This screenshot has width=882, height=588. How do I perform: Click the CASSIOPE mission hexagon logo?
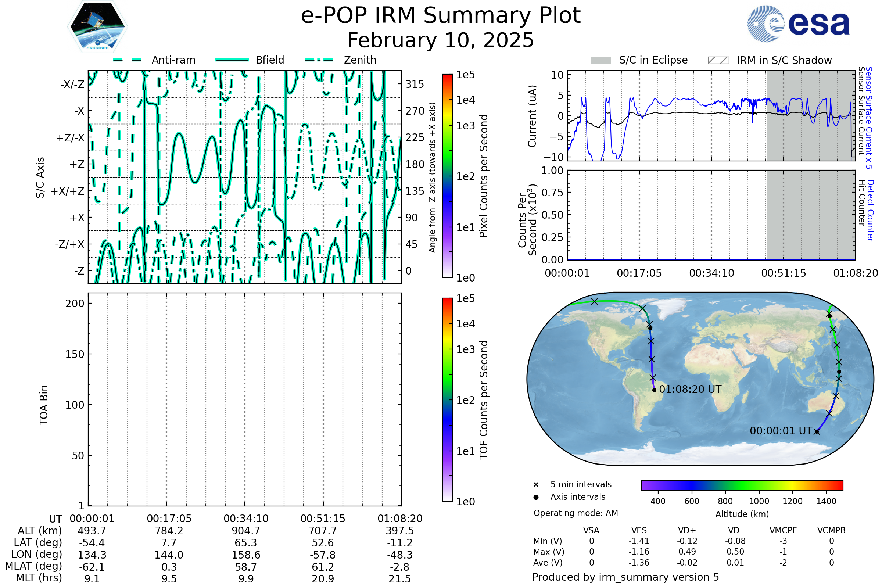[x=97, y=27]
